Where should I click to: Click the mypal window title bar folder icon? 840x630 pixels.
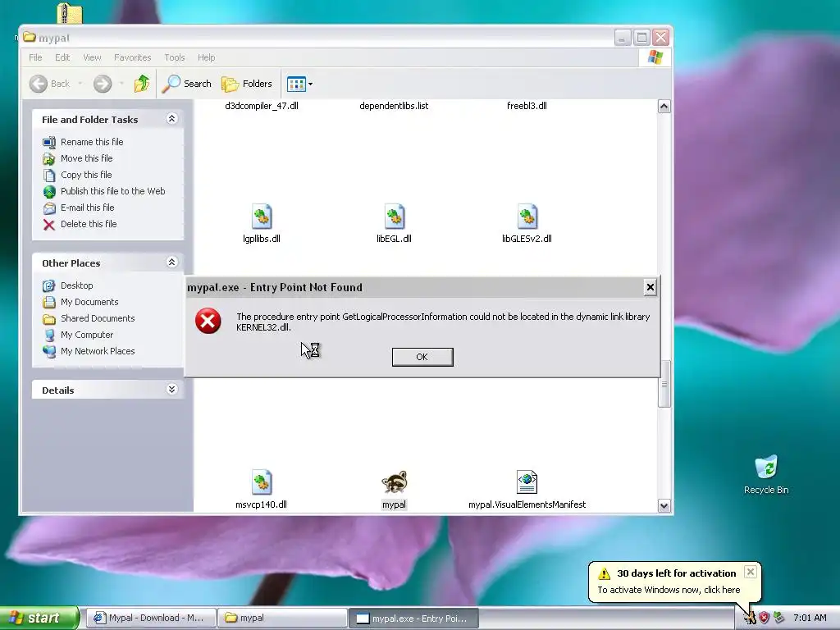point(29,37)
